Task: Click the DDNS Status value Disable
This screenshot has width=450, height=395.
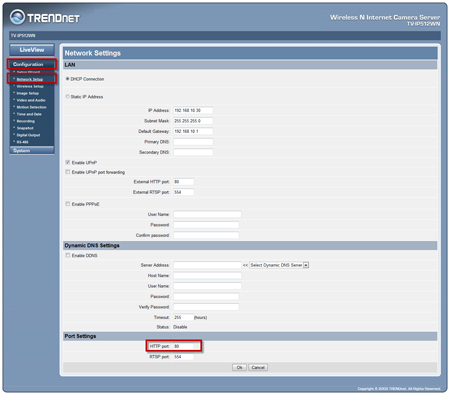Action: click(x=180, y=327)
